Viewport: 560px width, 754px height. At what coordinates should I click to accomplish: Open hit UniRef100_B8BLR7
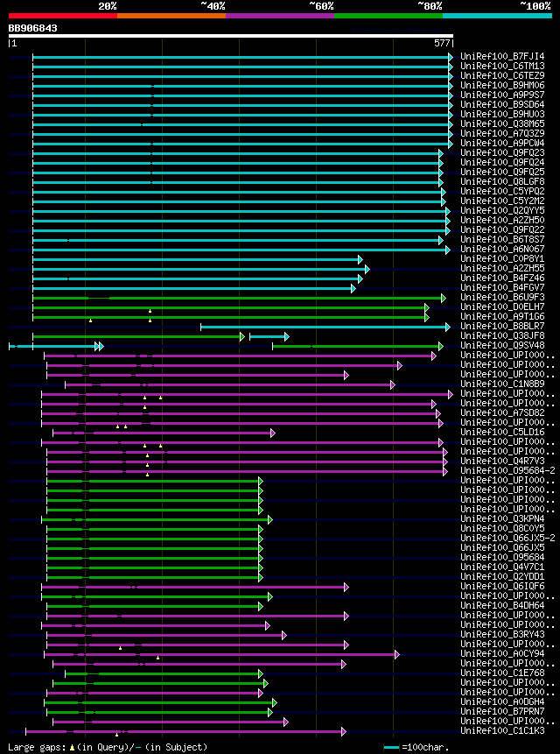tap(502, 326)
